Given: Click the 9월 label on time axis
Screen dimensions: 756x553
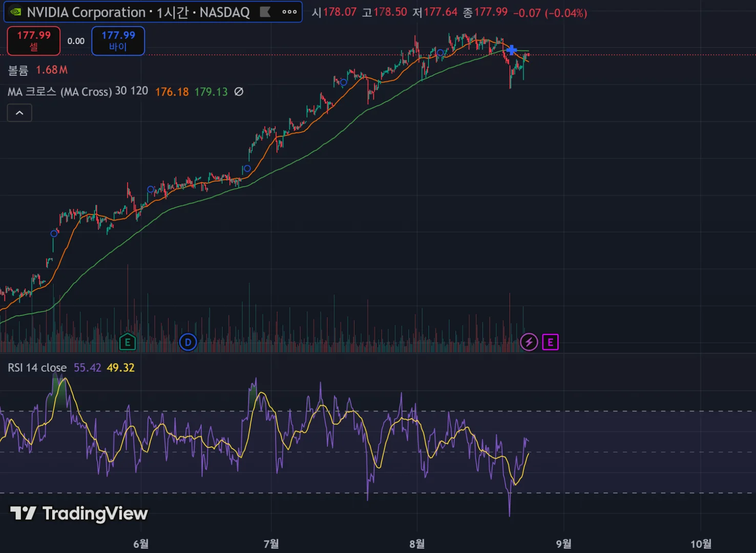Looking at the screenshot, I should [x=563, y=544].
